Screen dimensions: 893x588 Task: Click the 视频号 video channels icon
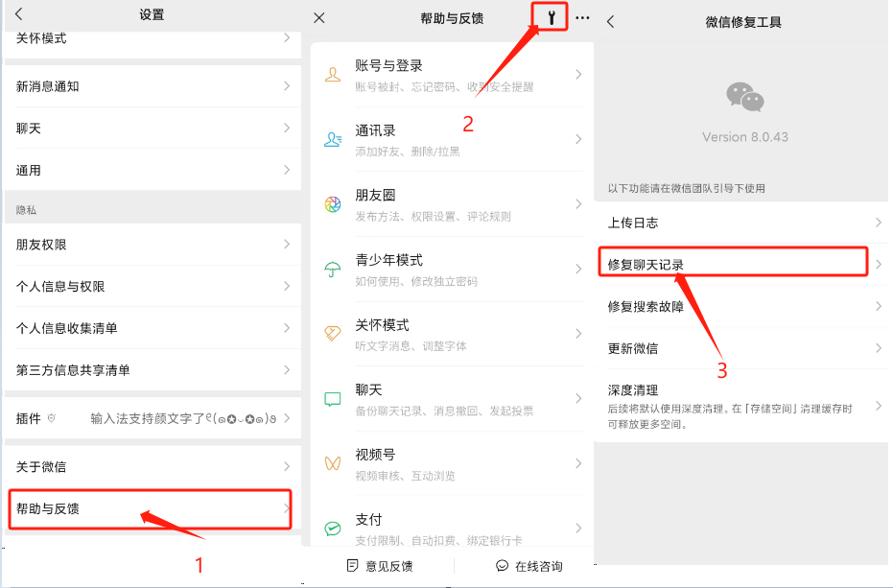(331, 463)
